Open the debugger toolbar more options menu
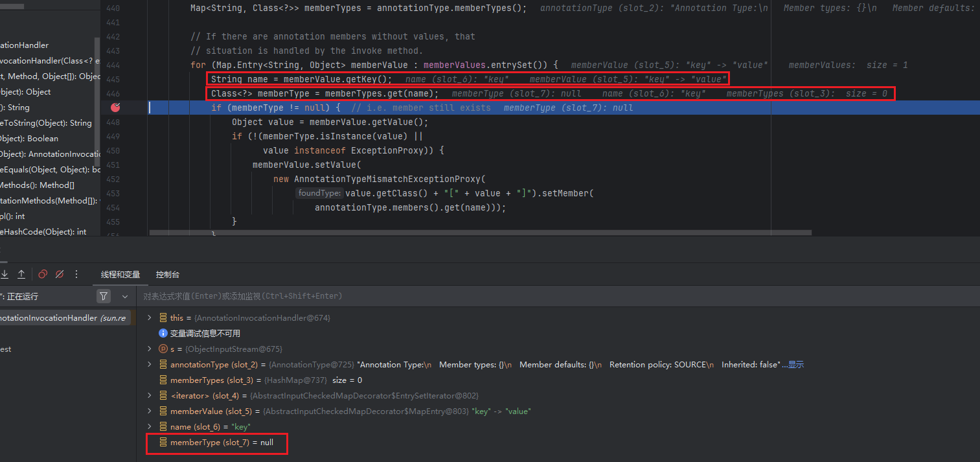Viewport: 980px width, 462px height. (x=76, y=274)
